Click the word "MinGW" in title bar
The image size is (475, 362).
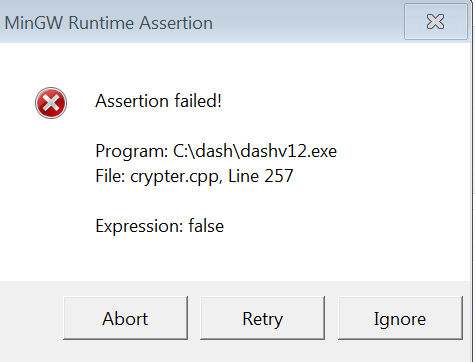pyautogui.click(x=34, y=23)
